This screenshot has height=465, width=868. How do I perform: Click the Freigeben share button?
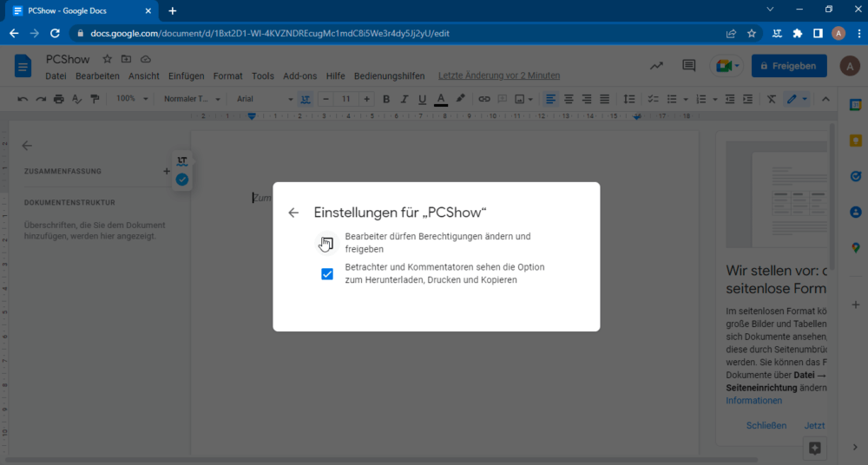[x=789, y=66]
